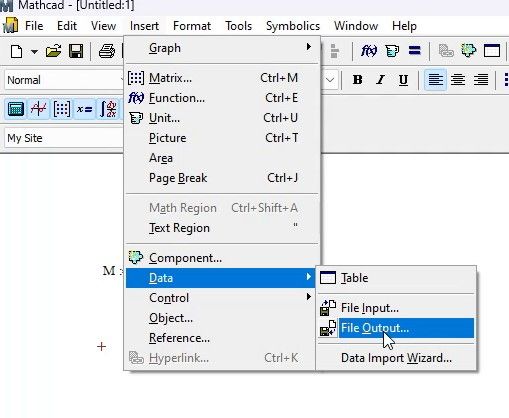Open the Calculus toolbar integral icon
Screen dimensions: 509x418
pos(108,109)
